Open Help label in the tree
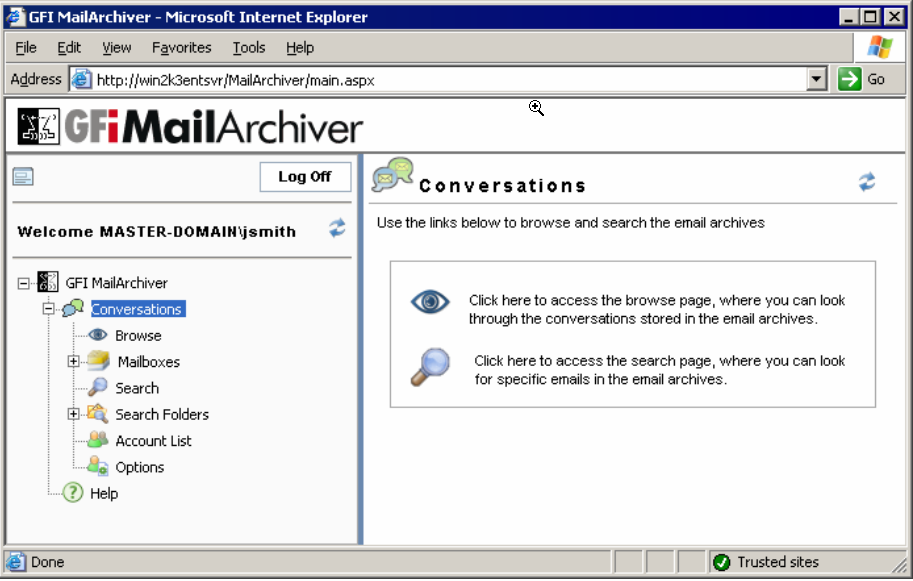 (104, 493)
